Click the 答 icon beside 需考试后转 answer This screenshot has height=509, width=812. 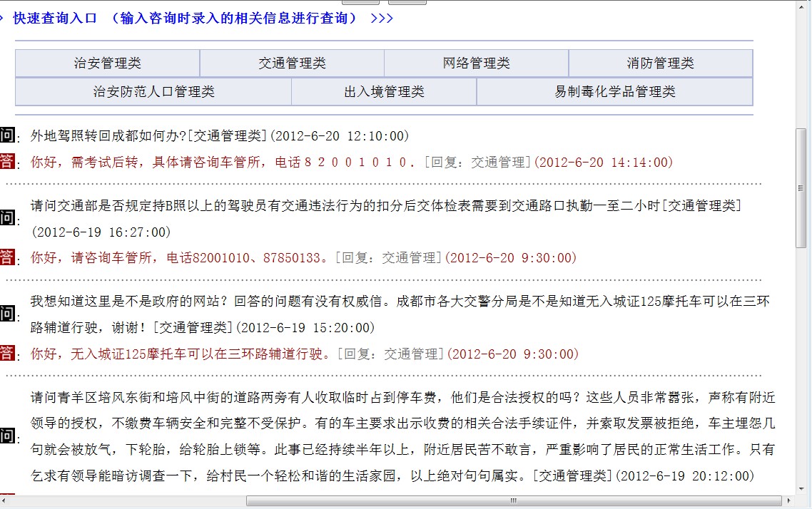tap(7, 162)
